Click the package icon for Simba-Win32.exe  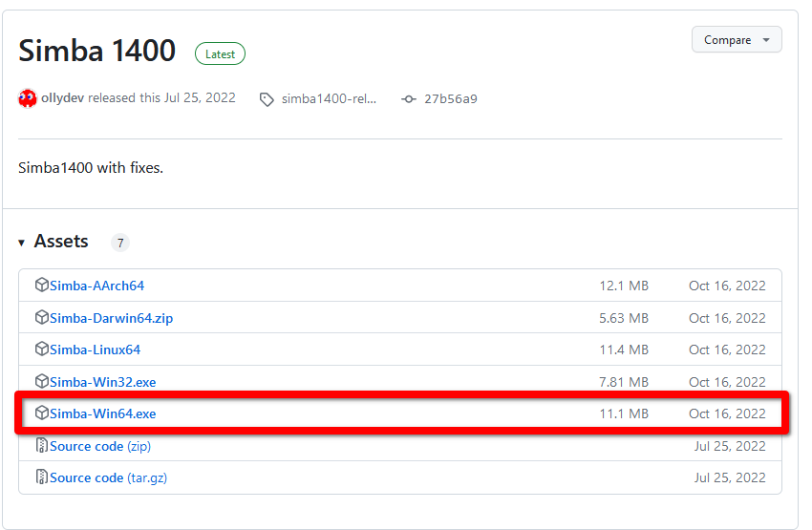pos(41,381)
